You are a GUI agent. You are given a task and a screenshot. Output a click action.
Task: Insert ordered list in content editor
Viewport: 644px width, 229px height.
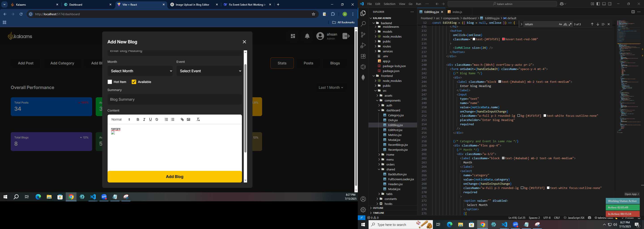pos(166,119)
